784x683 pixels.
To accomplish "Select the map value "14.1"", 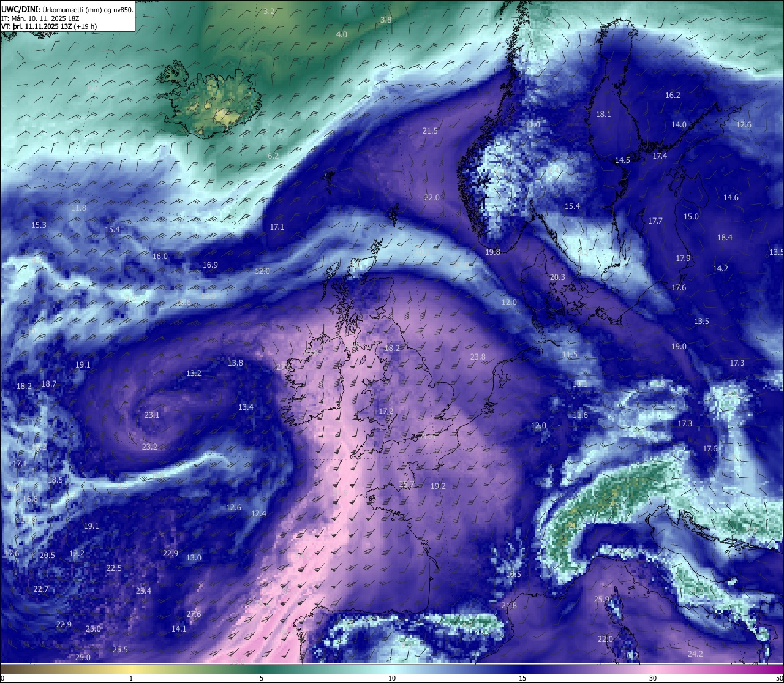I will click(x=179, y=629).
